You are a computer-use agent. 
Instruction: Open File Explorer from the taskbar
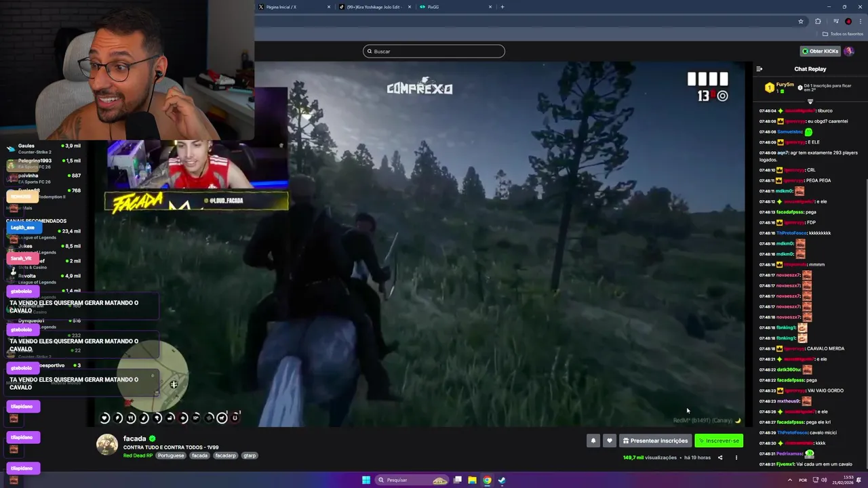[472, 480]
